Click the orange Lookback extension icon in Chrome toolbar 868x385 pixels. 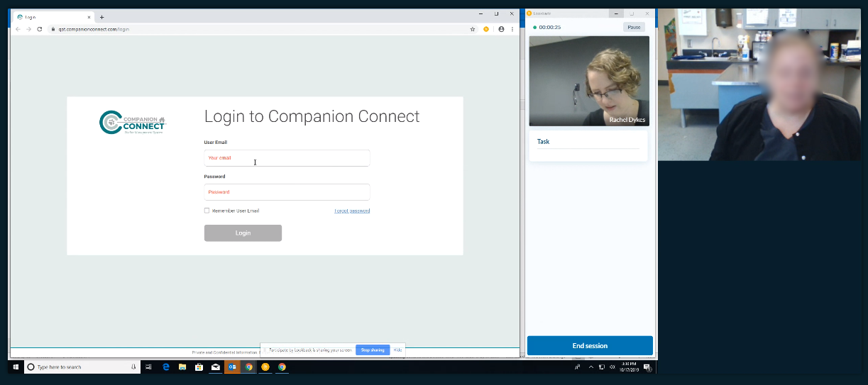tap(486, 29)
